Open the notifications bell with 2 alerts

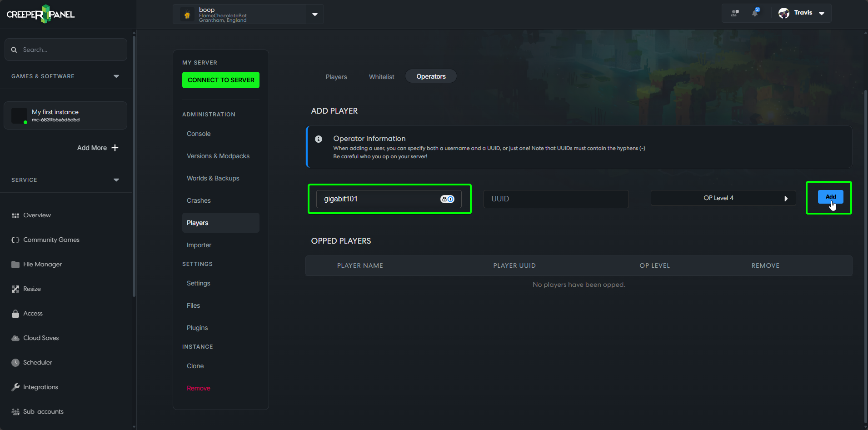[754, 13]
